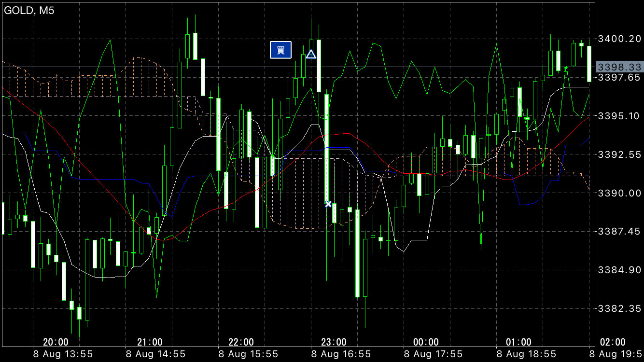
Task: Click price axis value 3387.45
Action: [x=618, y=232]
